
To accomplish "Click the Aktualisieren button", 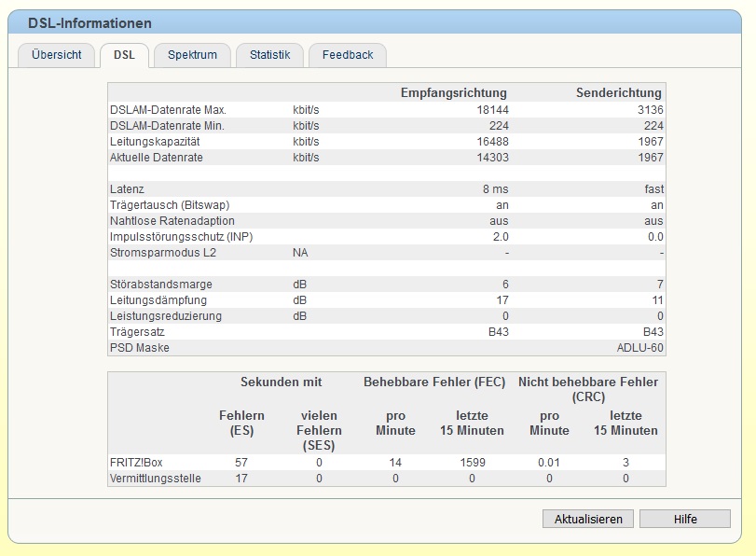I will point(588,519).
